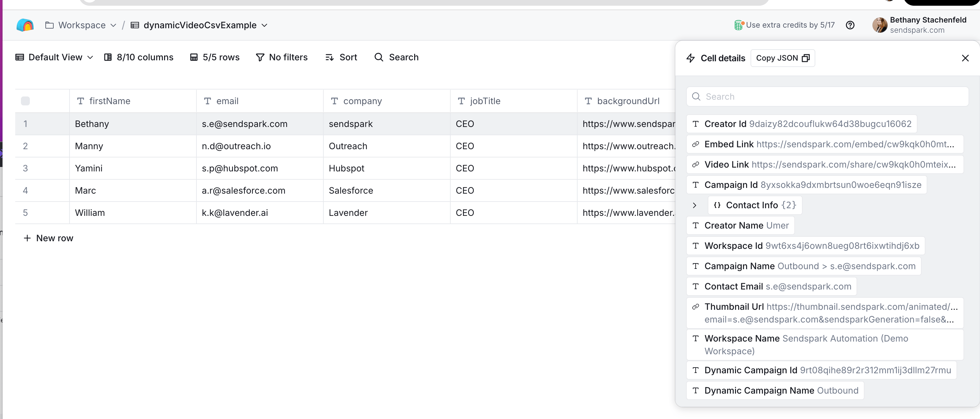Click the Copy JSON button
The image size is (980, 419).
point(783,58)
